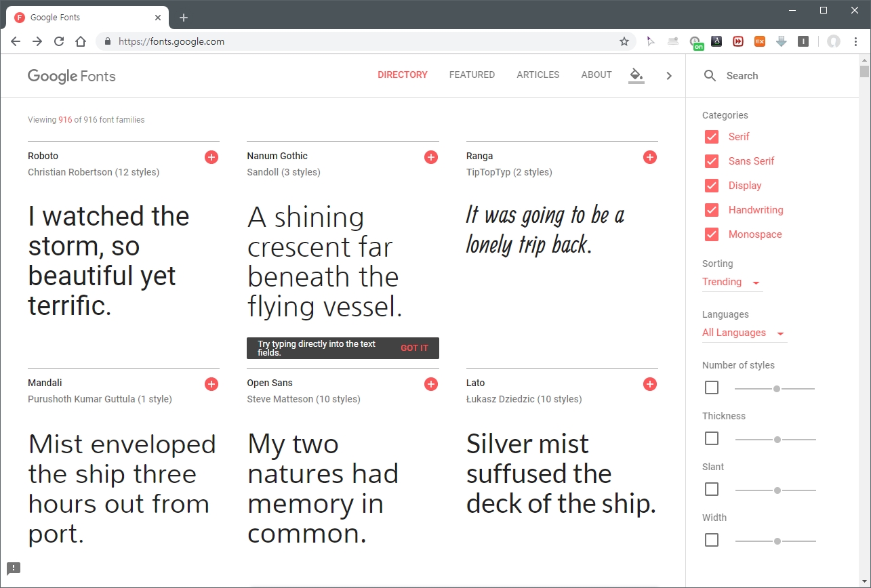Open Chrome profile avatar
Screen dimensions: 871x588
(834, 41)
